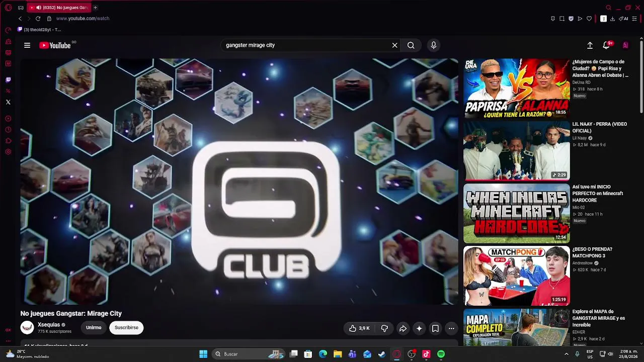Viewport: 644px width, 362px height.
Task: Save the video with the bookmark icon
Action: click(x=435, y=328)
